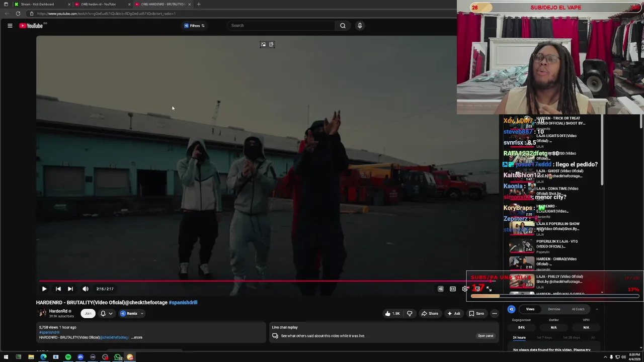This screenshot has height=362, width=644.
Task: Mute the video volume speaker icon
Action: (x=86, y=289)
